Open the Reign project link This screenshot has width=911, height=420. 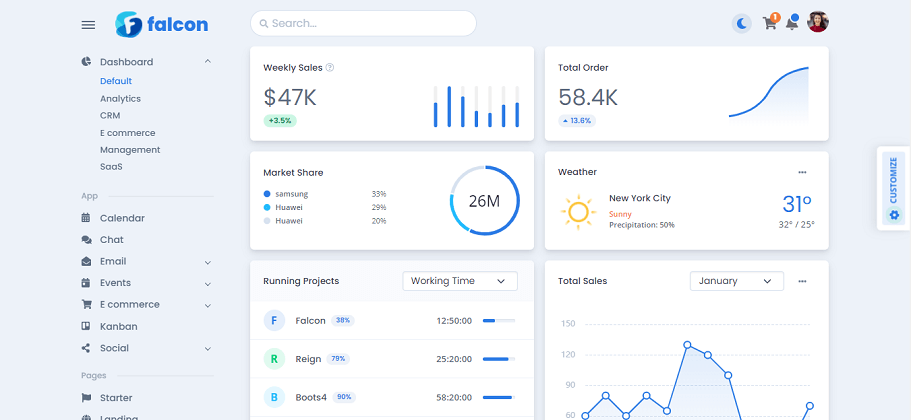(308, 359)
